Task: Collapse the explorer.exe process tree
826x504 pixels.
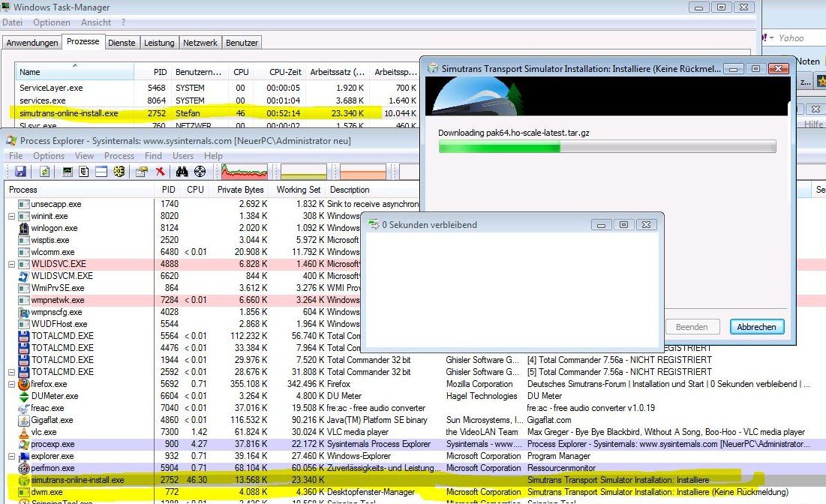Action: tap(11, 456)
